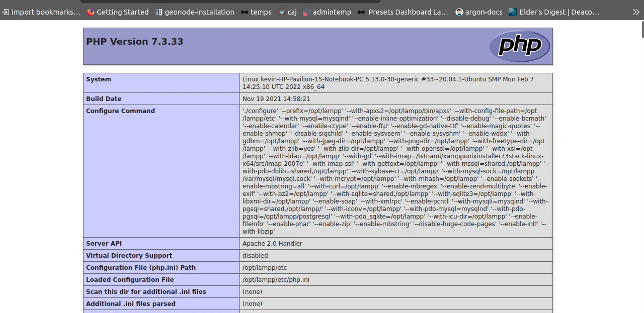Select the "Server API" row label

coord(104,244)
